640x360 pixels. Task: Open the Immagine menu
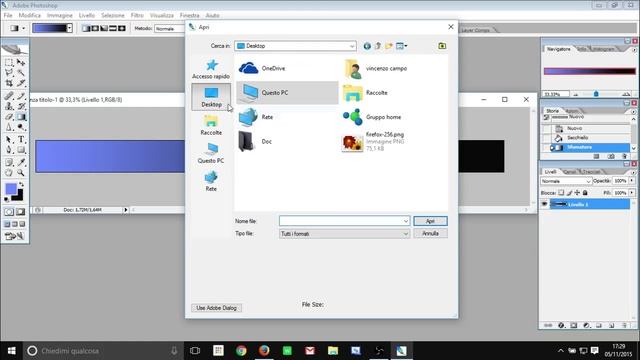60,15
